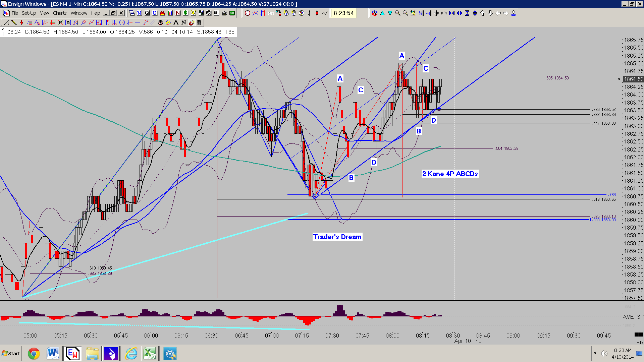Toggle the L padlock button
This screenshot has width=644, height=362.
coord(293,13)
